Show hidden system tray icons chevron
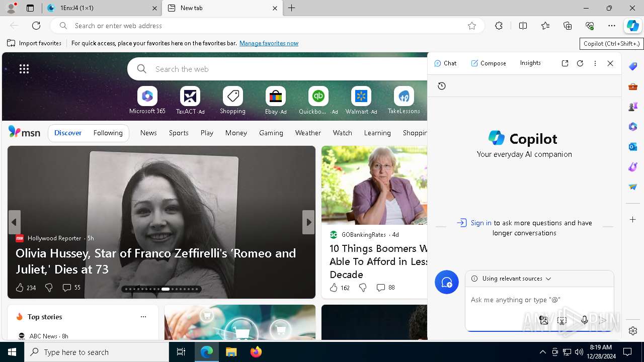 [543, 352]
